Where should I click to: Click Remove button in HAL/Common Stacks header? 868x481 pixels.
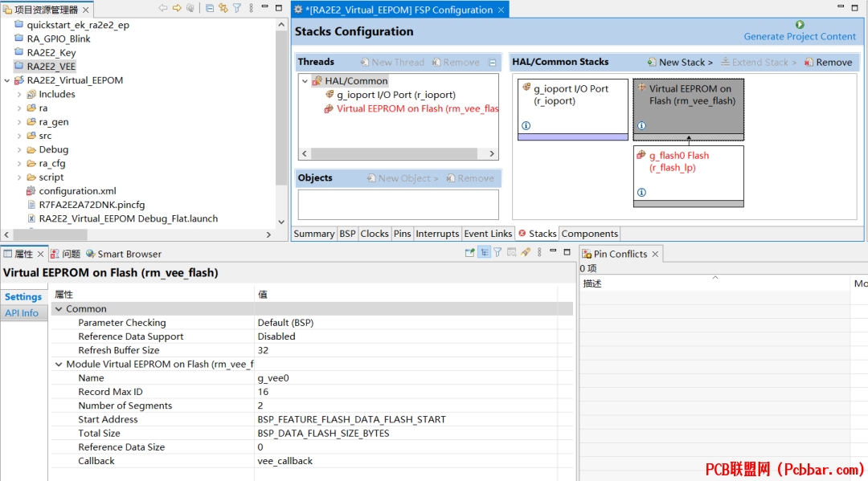[828, 63]
